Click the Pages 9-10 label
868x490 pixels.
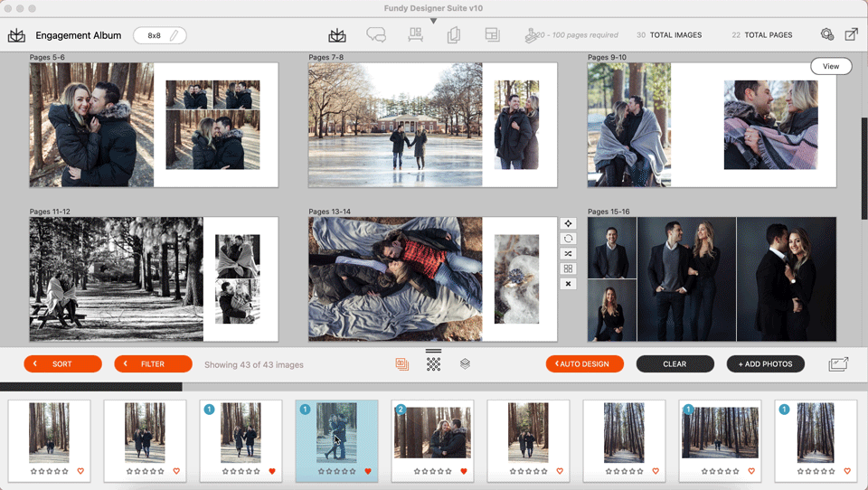point(607,57)
